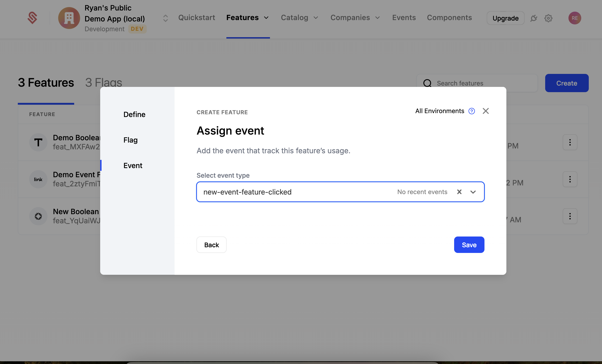
Task: Click the Upgrade button
Action: coord(505,18)
